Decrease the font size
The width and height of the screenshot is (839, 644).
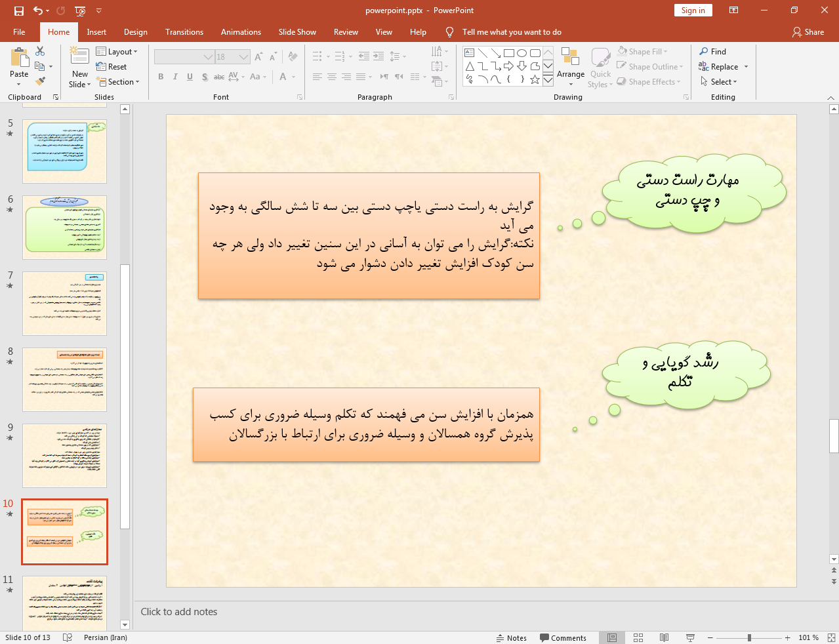pos(273,57)
